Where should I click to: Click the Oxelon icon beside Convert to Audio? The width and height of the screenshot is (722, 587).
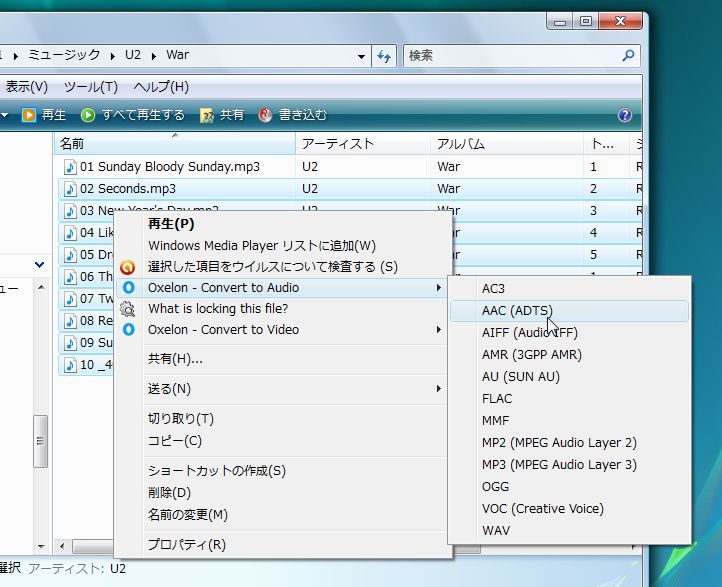pos(128,288)
